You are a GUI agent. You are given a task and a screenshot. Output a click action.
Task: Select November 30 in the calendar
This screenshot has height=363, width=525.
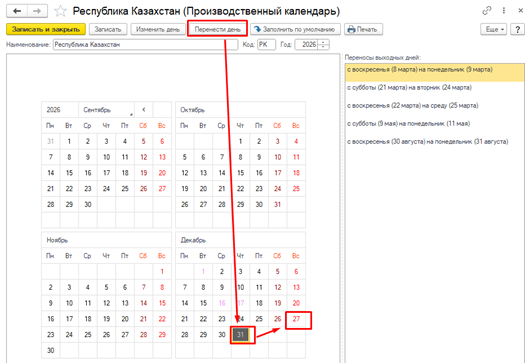[x=51, y=350]
